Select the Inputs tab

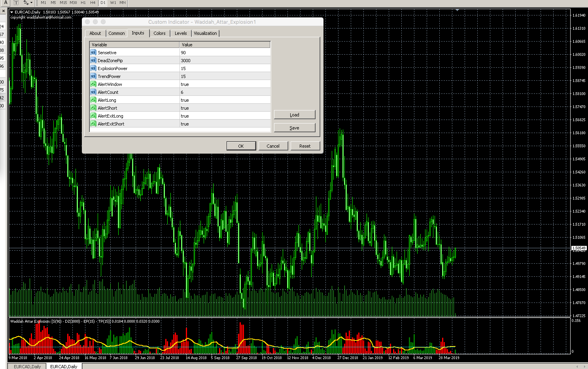click(138, 33)
